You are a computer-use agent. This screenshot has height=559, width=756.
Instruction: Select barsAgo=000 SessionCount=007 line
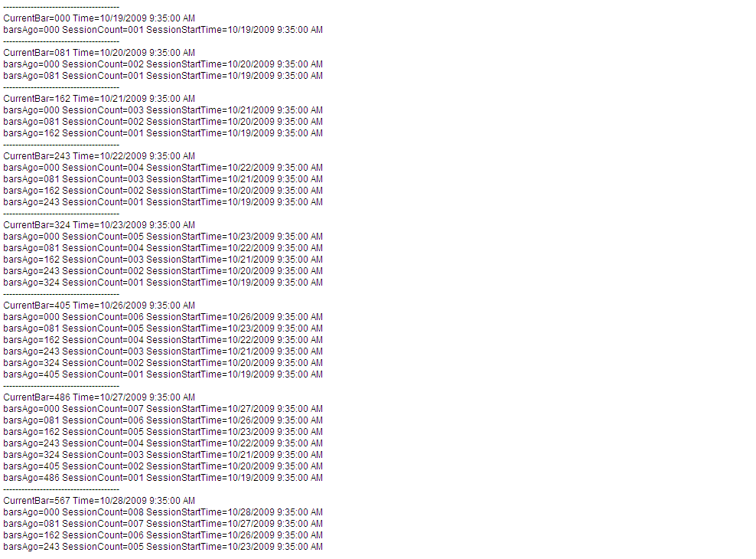click(163, 408)
